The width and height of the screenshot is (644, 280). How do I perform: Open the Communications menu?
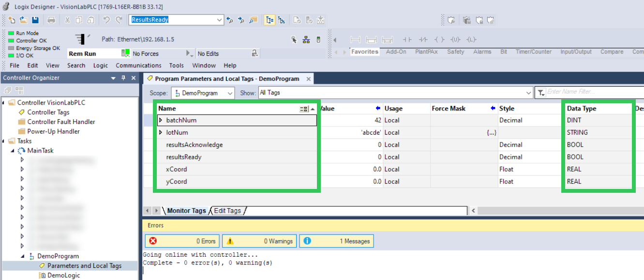tap(138, 65)
